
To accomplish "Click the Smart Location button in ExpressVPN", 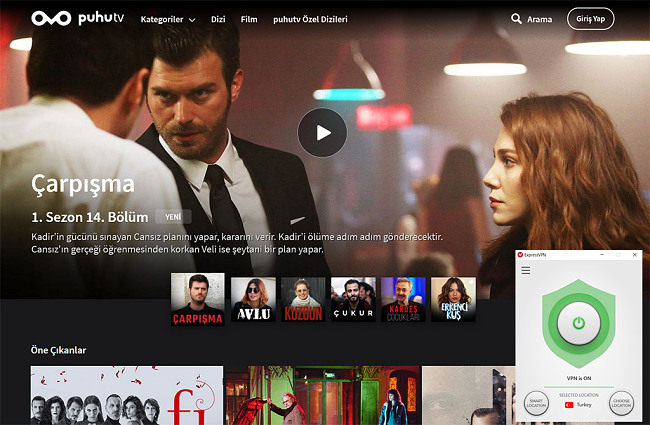I will 536,403.
